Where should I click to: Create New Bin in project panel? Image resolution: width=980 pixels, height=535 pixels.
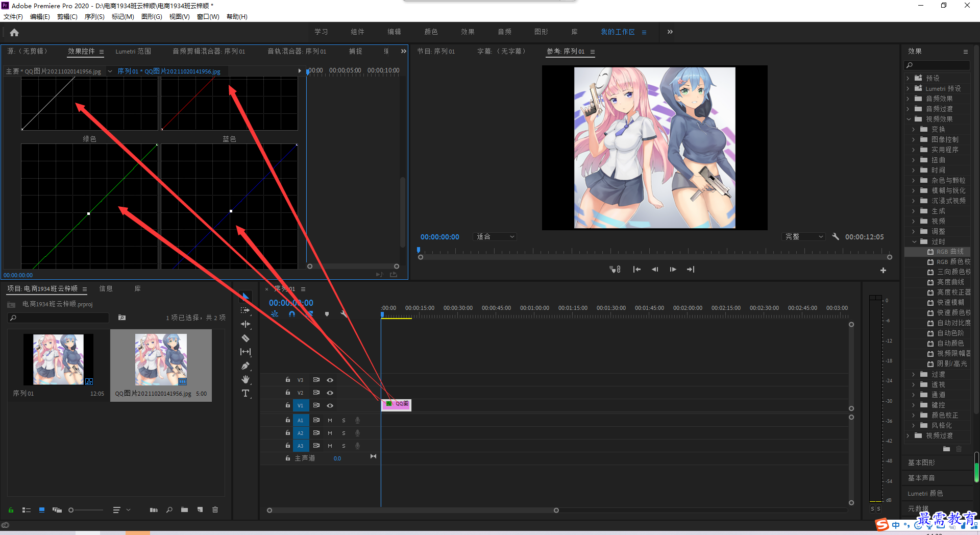(184, 509)
